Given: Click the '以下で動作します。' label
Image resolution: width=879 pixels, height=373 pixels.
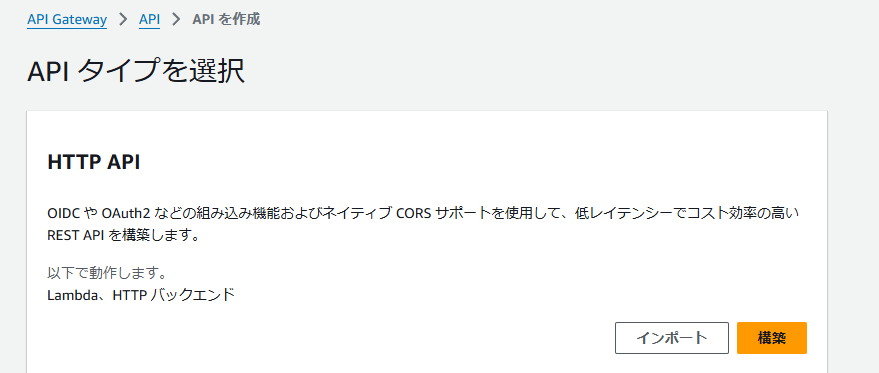Looking at the screenshot, I should pyautogui.click(x=107, y=274).
